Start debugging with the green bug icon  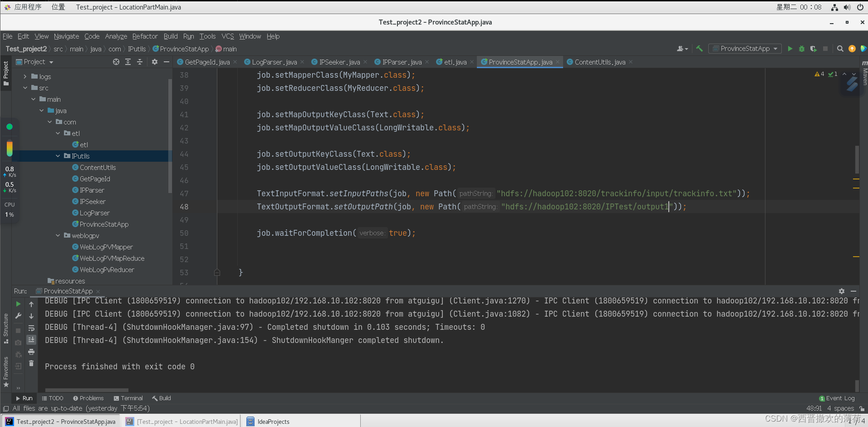(x=802, y=49)
